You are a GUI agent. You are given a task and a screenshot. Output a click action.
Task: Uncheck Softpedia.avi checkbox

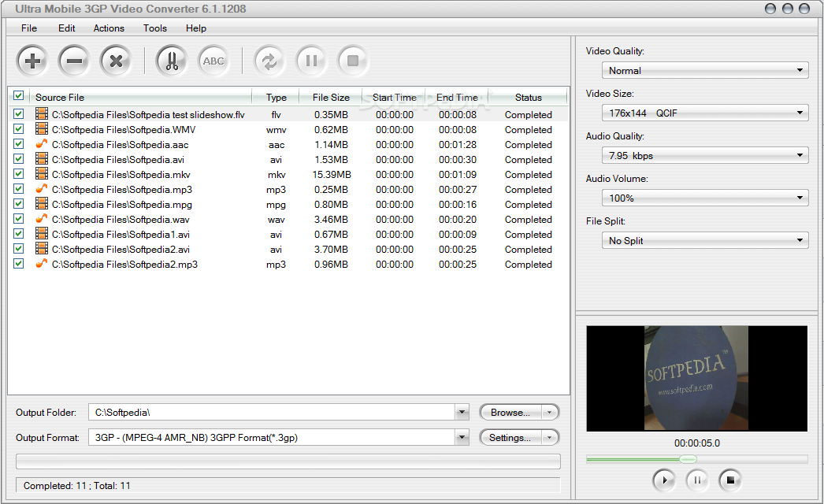coord(18,159)
